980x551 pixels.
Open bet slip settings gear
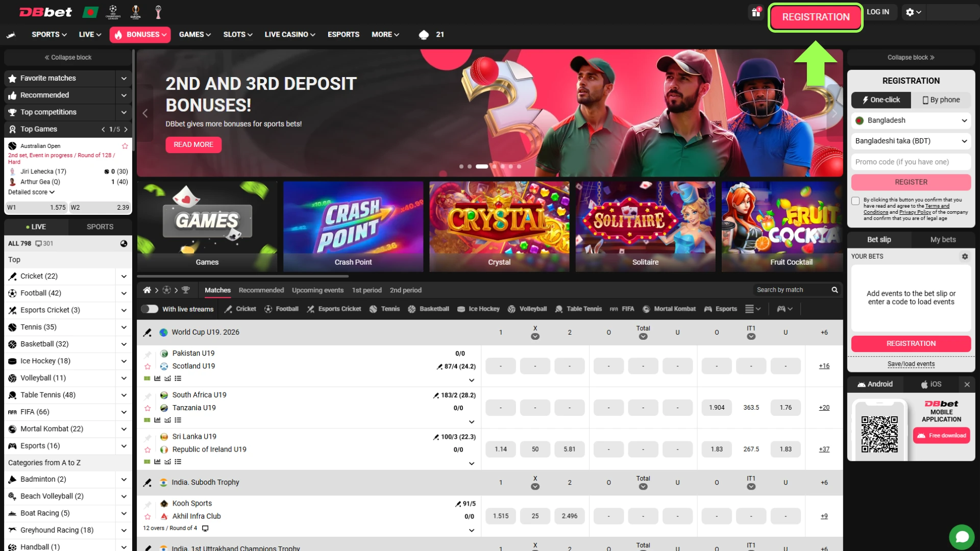[965, 257]
